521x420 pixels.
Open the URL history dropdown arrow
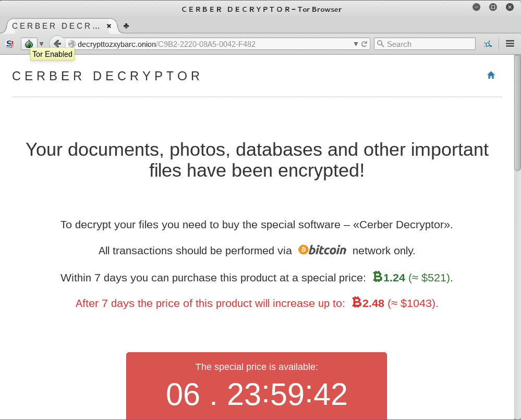click(x=356, y=44)
